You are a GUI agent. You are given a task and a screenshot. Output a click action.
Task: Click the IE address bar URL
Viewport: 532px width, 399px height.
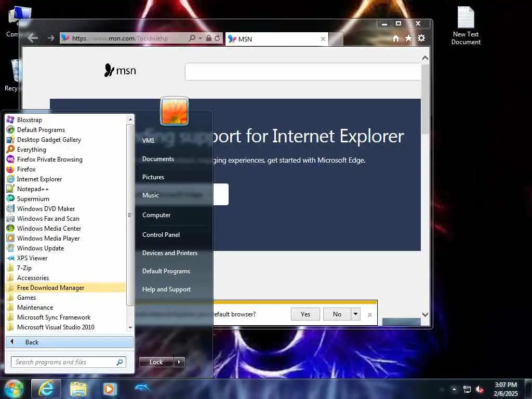click(120, 38)
